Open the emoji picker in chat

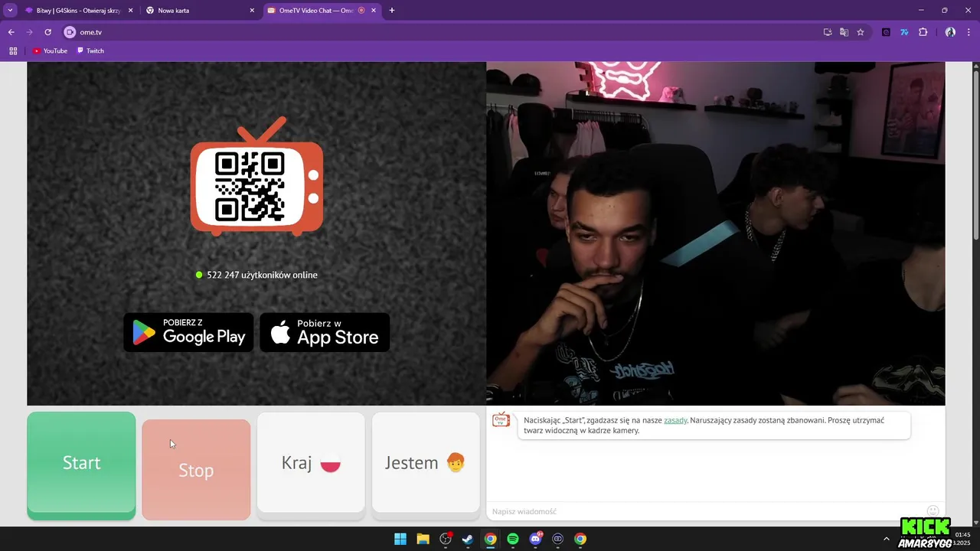coord(933,511)
